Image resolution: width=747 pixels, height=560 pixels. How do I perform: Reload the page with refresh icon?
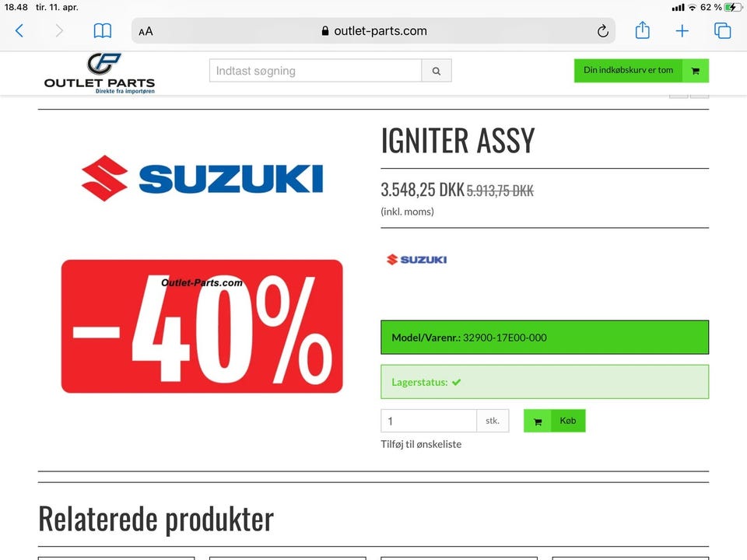click(602, 31)
